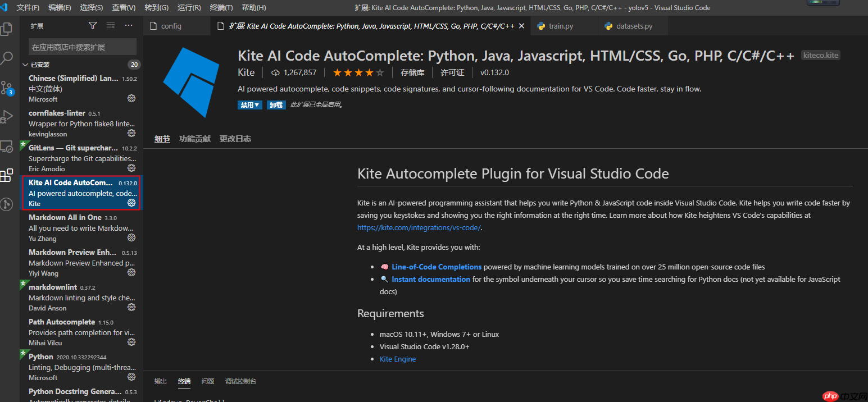Open the Search view in activity bar
The width and height of the screenshot is (868, 402).
(7, 58)
